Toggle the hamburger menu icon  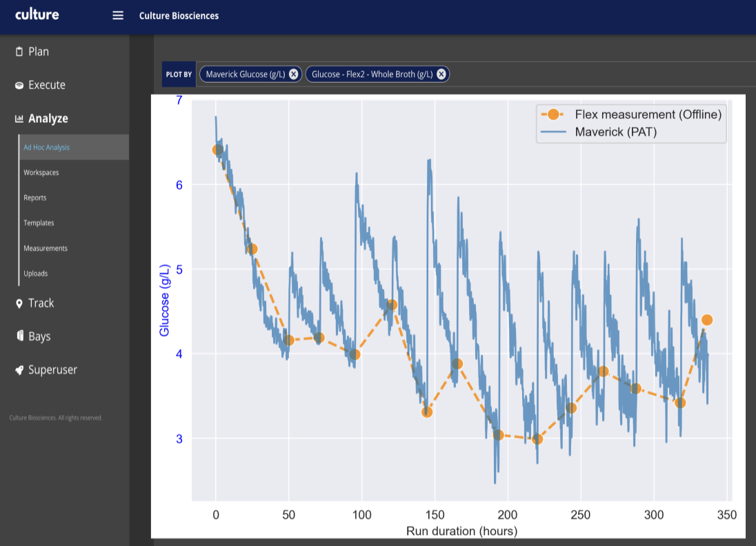118,16
